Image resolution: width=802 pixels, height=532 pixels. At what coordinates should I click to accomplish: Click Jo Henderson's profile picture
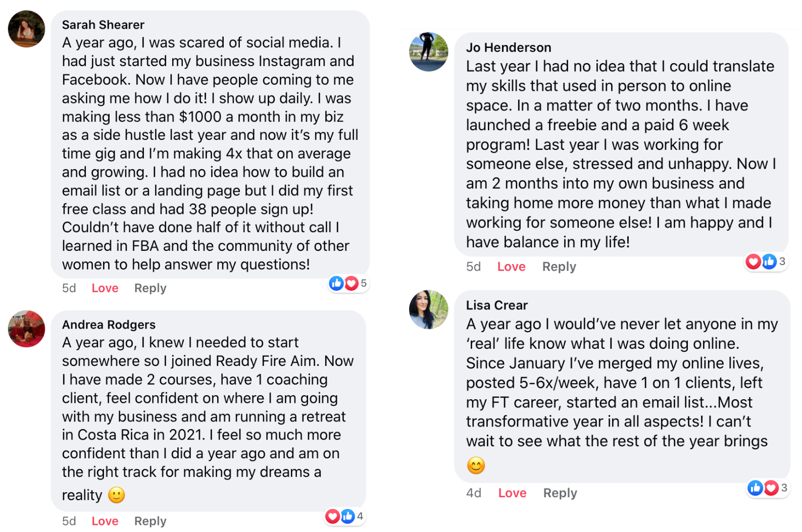(428, 52)
